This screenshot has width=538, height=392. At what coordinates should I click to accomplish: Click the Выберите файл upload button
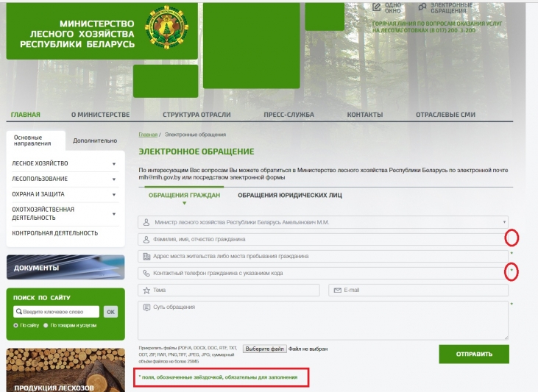click(264, 349)
